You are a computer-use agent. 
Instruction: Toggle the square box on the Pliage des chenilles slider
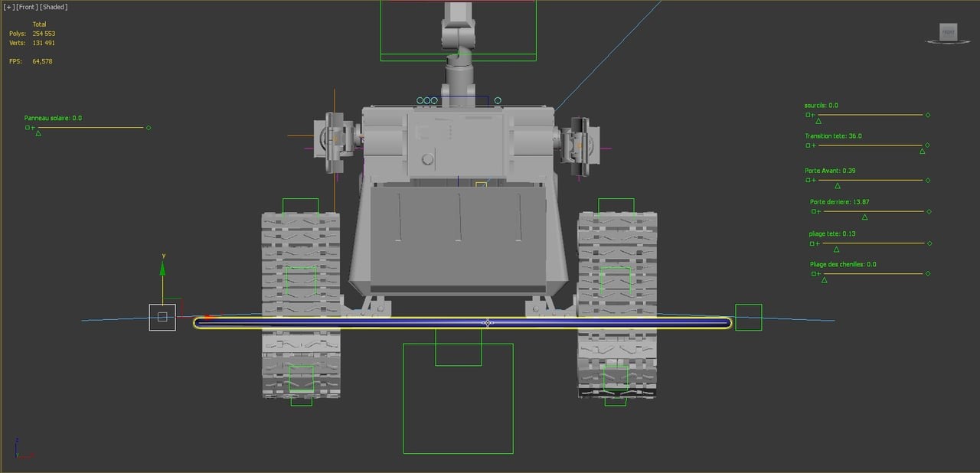click(812, 273)
